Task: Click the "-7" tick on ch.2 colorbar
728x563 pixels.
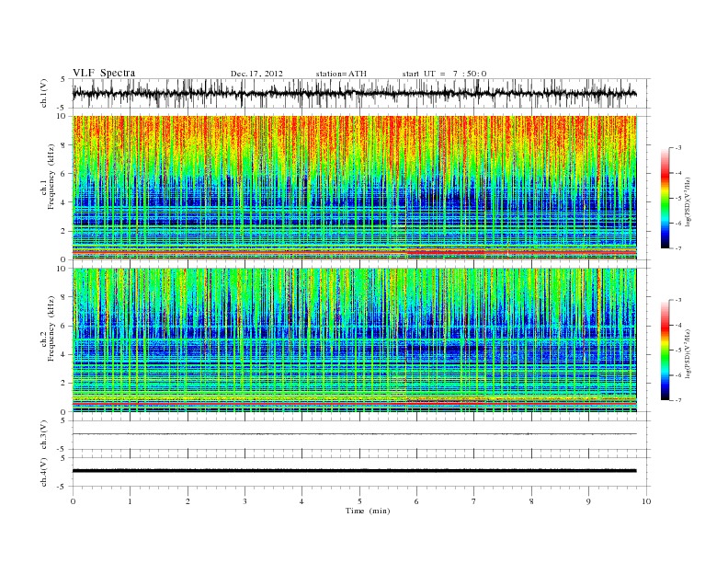Action: [678, 400]
